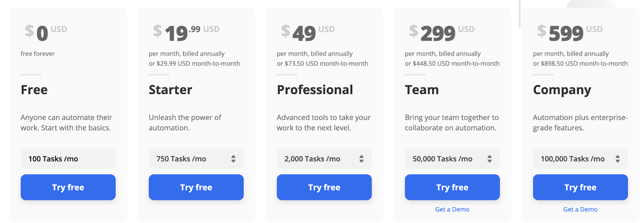644x223 pixels.
Task: Select the Professional plan heading
Action: [x=315, y=90]
